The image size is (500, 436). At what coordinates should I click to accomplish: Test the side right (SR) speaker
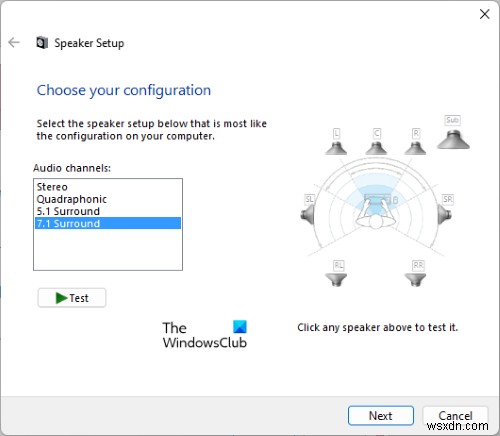[445, 214]
